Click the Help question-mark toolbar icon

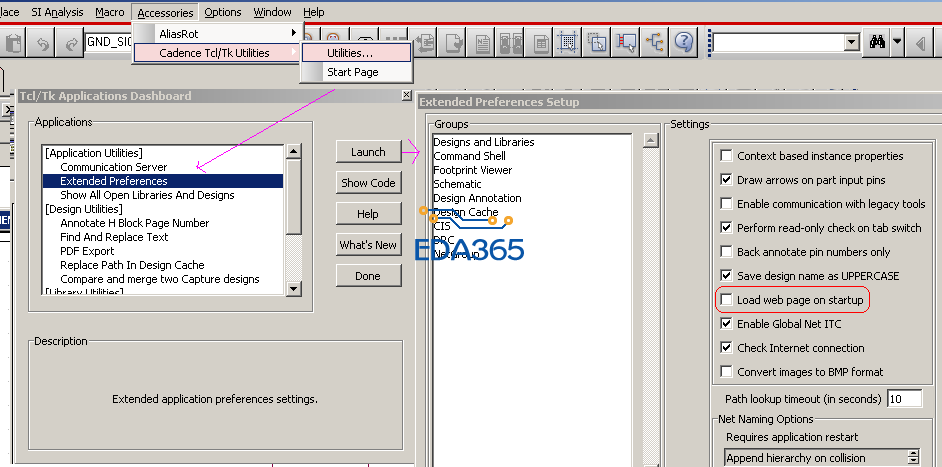(684, 43)
